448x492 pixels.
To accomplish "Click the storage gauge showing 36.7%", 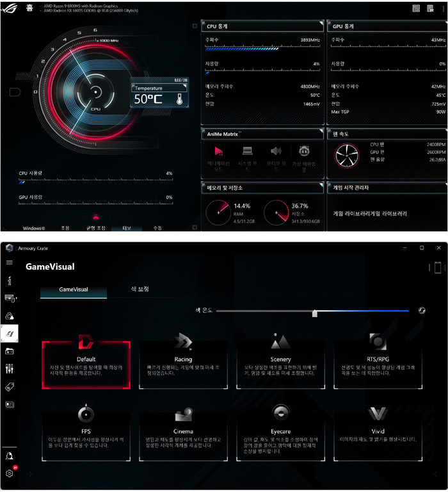I will pos(276,213).
